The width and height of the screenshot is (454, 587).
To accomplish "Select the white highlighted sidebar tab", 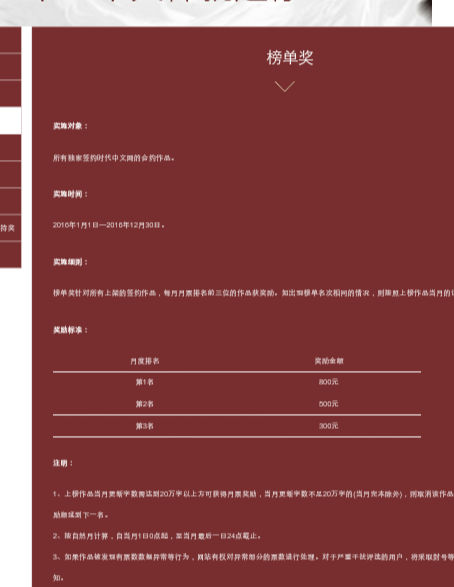I will click(10, 121).
